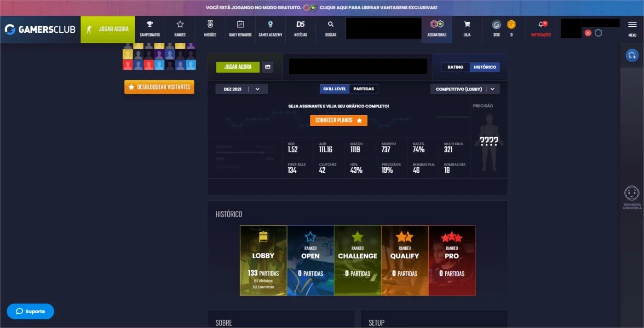Click the precision body silhouette
This screenshot has height=328, width=644.
489,142
